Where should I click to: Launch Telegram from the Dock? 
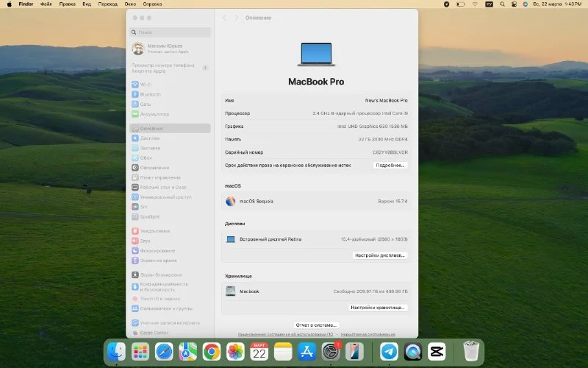[x=389, y=352]
